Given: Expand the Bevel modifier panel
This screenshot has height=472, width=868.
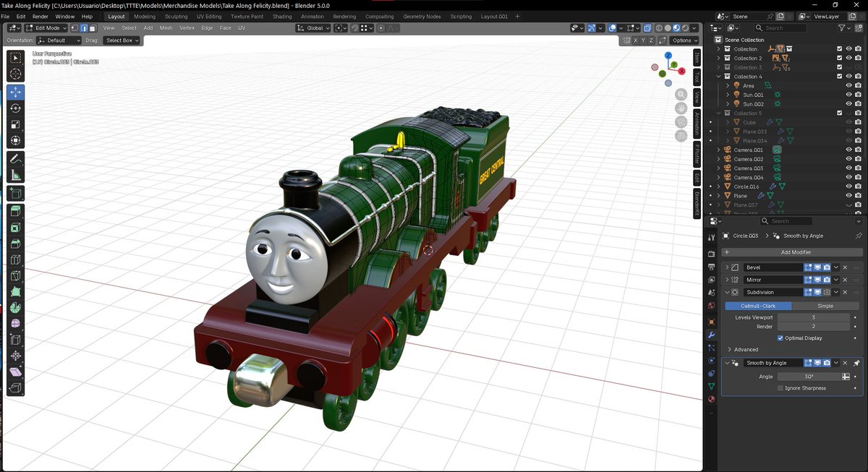Looking at the screenshot, I should click(x=727, y=267).
